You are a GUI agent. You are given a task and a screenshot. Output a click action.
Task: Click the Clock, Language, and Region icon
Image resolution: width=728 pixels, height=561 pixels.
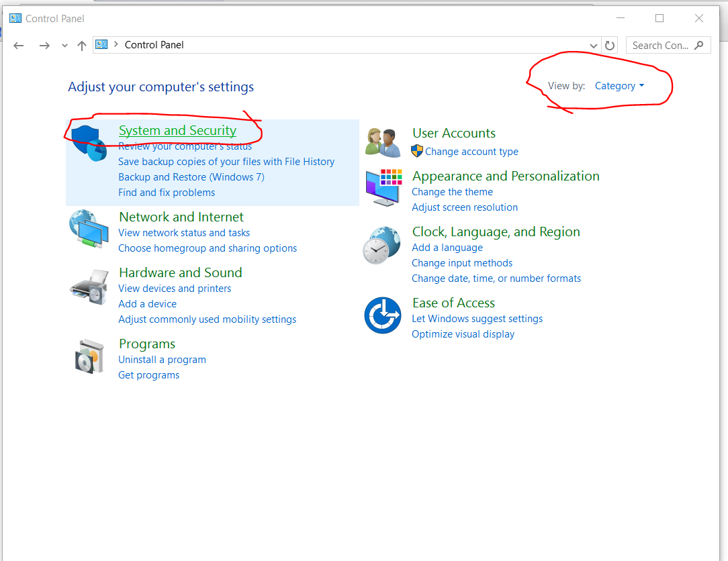[x=383, y=246]
